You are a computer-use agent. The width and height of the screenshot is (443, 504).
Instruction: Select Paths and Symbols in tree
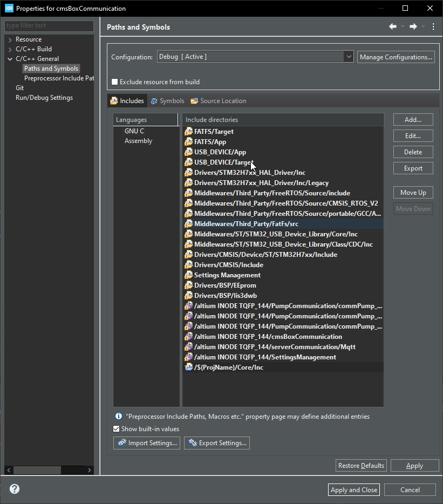(51, 68)
